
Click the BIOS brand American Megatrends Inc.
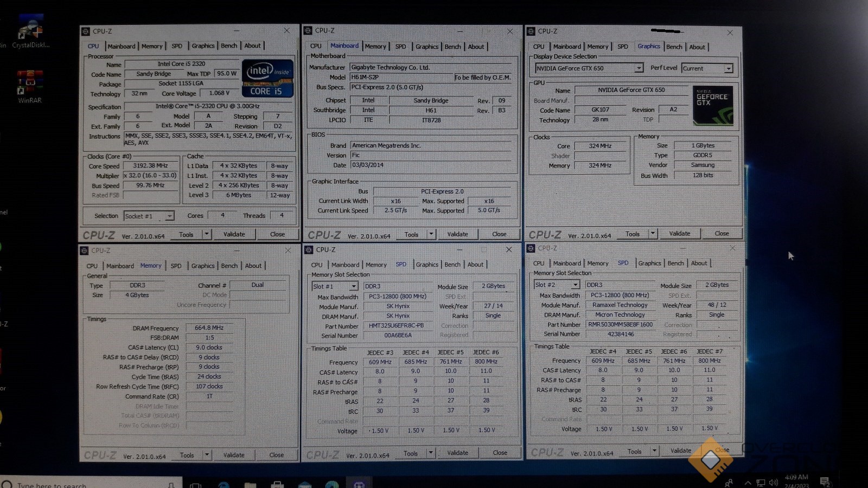[431, 145]
